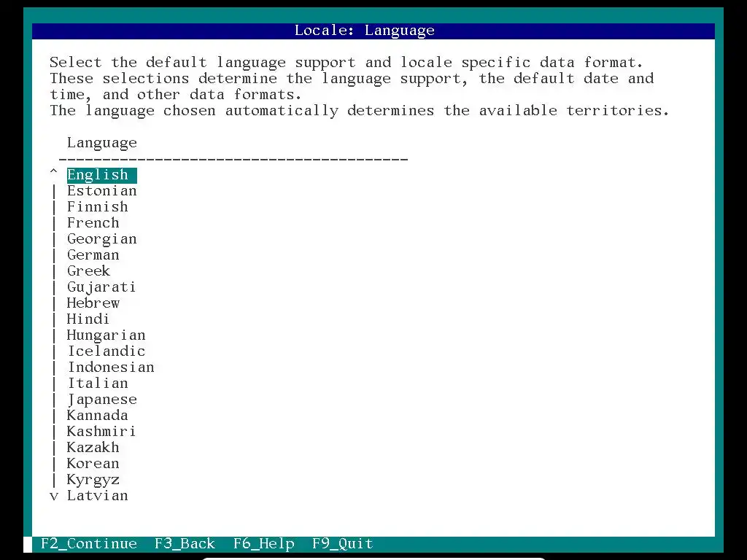Click the up caret scroll indicator
Viewport: 747px width, 560px height.
pyautogui.click(x=54, y=171)
